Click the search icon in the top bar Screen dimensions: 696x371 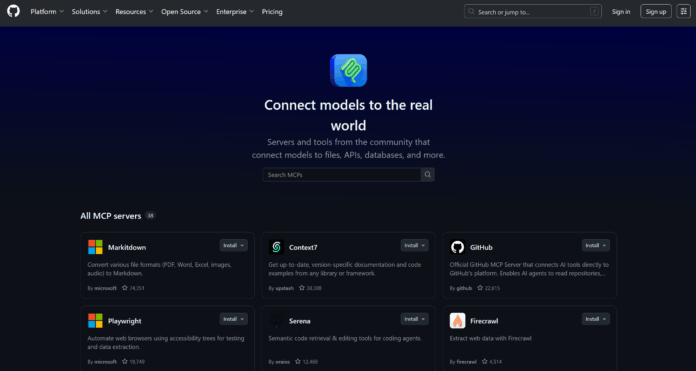[x=471, y=12]
